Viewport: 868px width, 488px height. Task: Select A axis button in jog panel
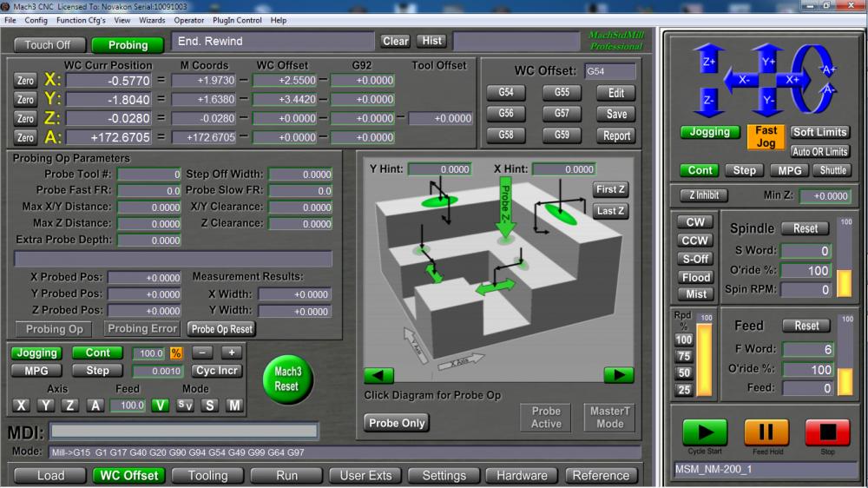click(x=95, y=406)
